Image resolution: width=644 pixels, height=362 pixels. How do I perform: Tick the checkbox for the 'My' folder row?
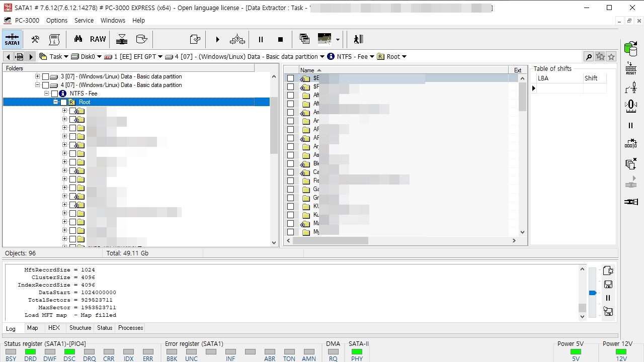click(x=290, y=232)
